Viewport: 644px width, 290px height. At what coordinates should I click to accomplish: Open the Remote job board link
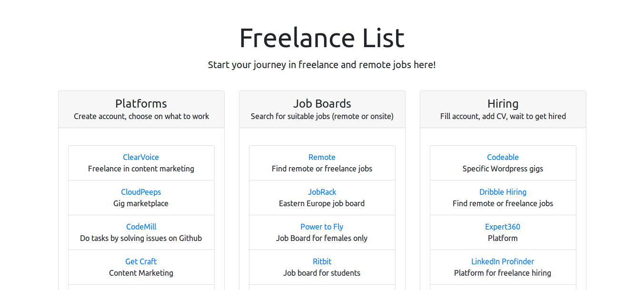point(322,157)
